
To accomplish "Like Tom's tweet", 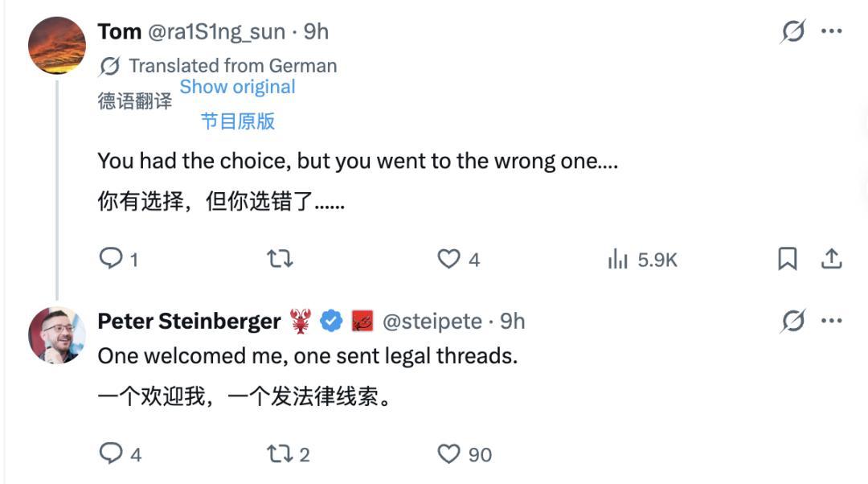I will [448, 259].
